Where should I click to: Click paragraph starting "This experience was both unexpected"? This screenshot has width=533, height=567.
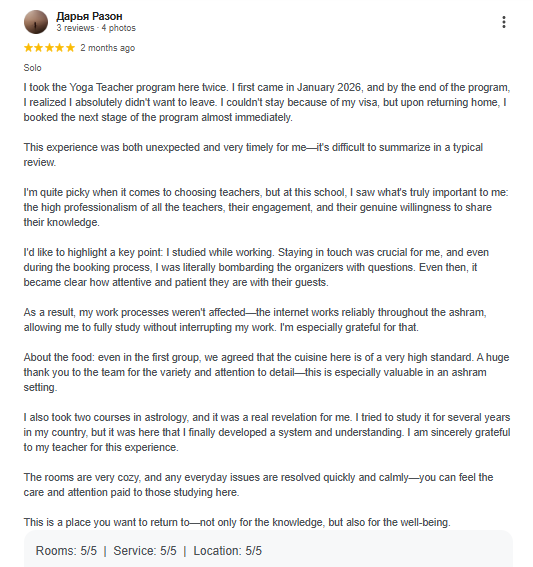[253, 155]
